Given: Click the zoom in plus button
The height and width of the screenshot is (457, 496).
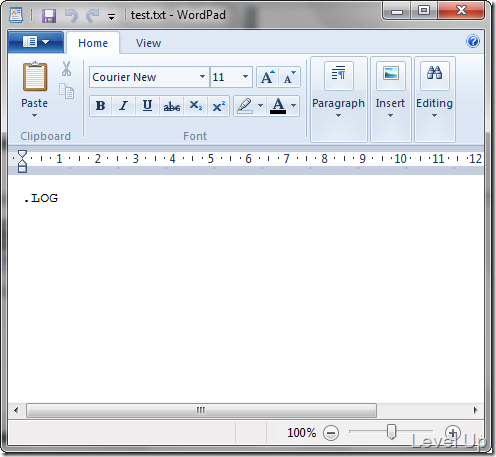Looking at the screenshot, I should (453, 433).
